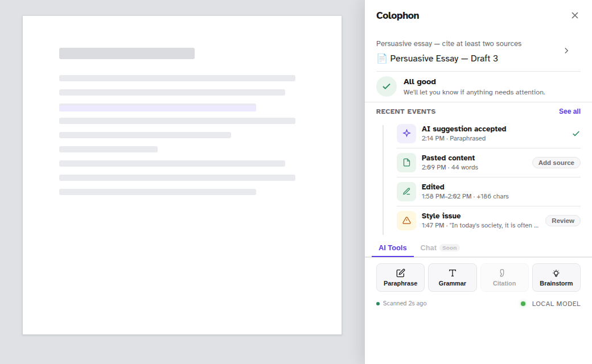Viewport: 592px width, 364px height.
Task: Click the accepted checkmark beside AI suggestion
Action: (575, 134)
